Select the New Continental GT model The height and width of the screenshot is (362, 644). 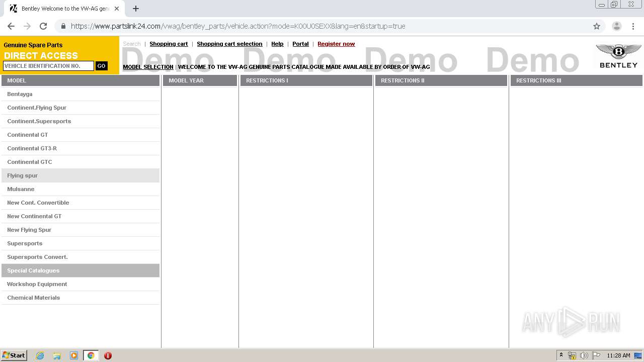[80, 216]
